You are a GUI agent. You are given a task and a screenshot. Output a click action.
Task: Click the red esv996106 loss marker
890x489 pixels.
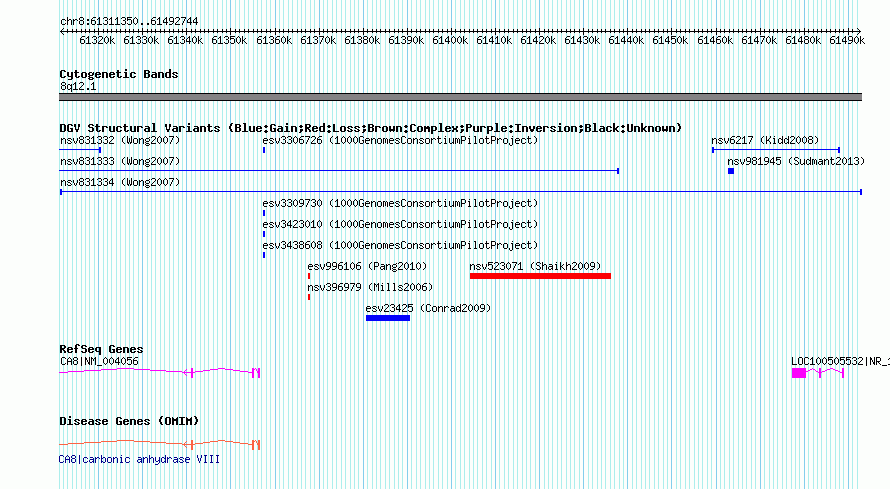(309, 276)
